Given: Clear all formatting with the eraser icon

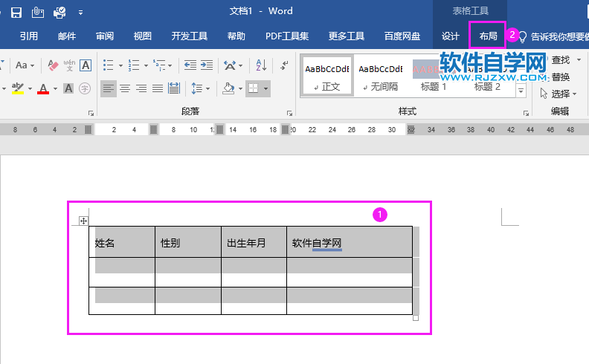Looking at the screenshot, I should click(x=53, y=65).
